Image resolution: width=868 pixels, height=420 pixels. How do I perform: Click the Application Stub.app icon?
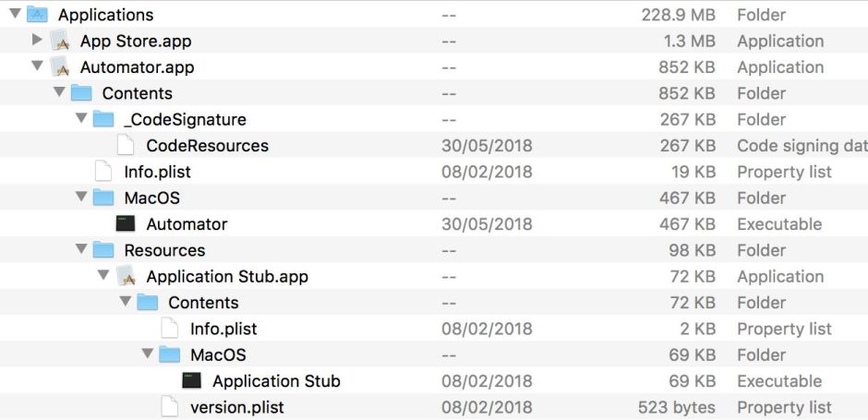tap(127, 276)
